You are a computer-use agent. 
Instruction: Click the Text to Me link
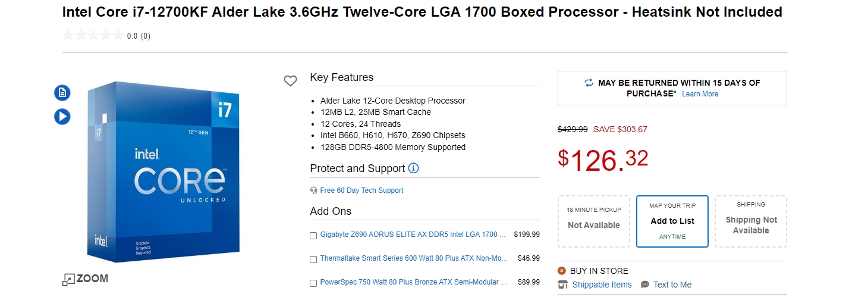pyautogui.click(x=672, y=285)
